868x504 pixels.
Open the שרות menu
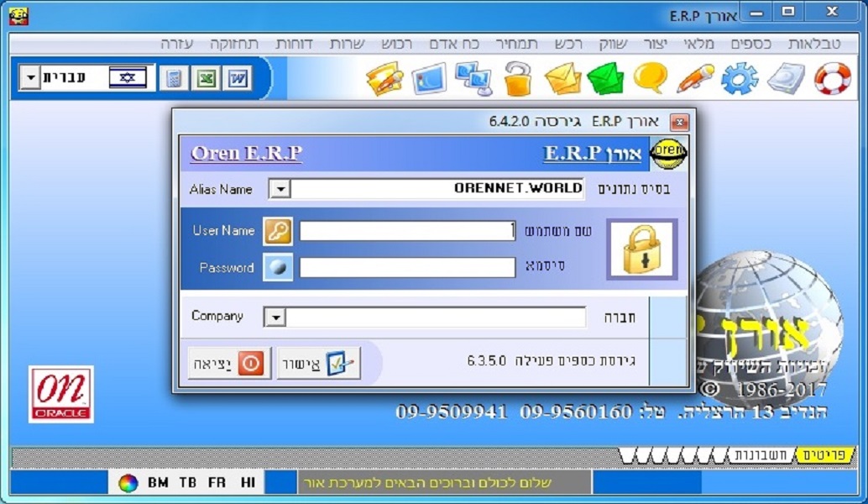tap(347, 44)
